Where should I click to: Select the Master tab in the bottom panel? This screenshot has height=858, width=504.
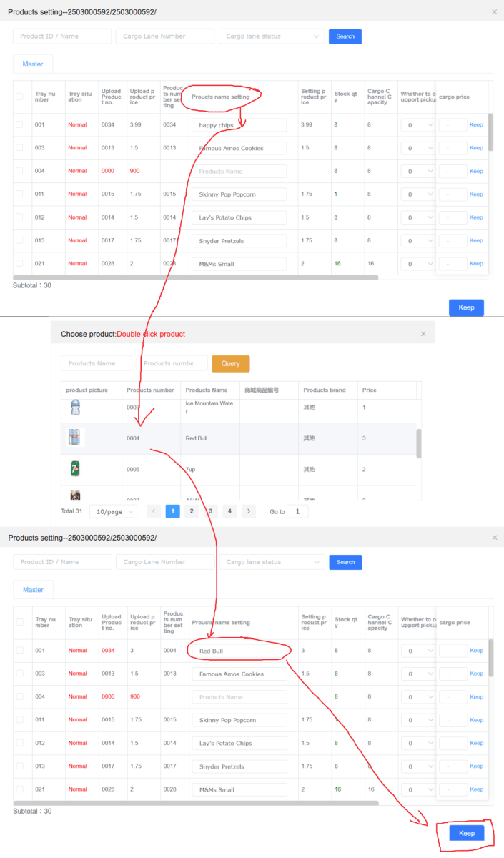click(x=33, y=590)
